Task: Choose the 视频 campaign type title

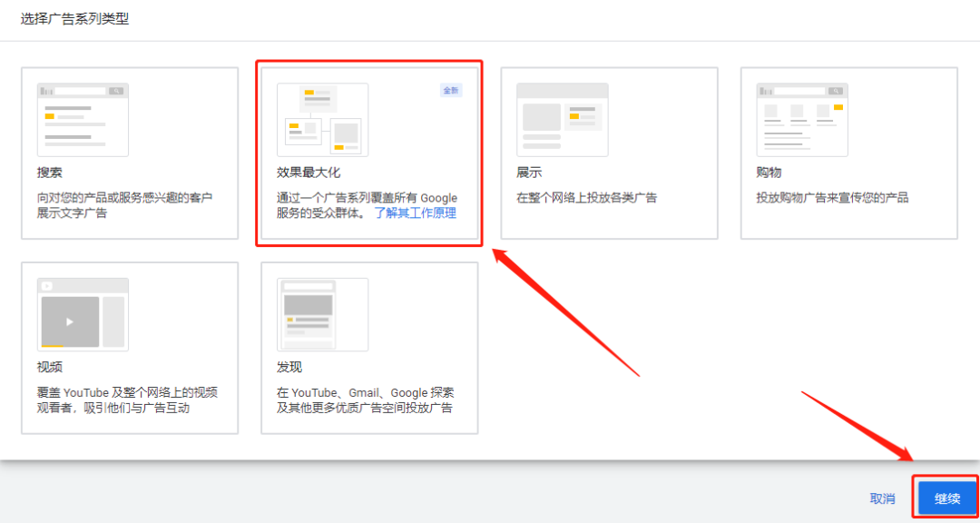Action: [49, 367]
